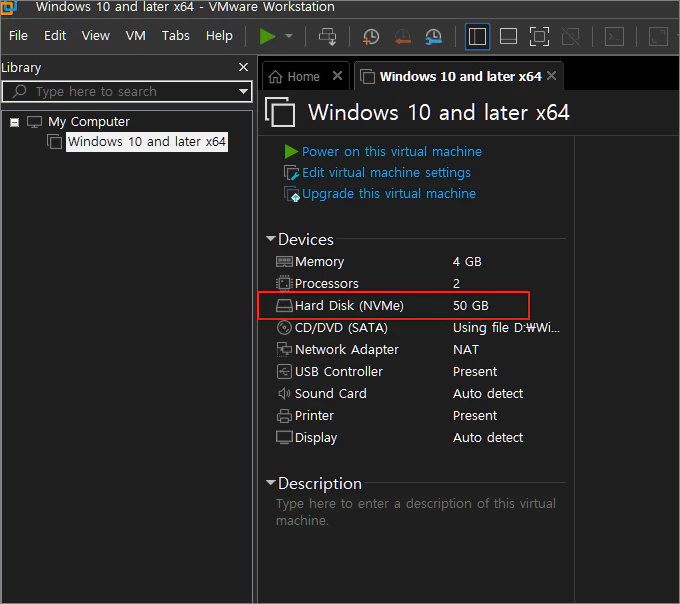
Task: Open the File menu
Action: (18, 36)
